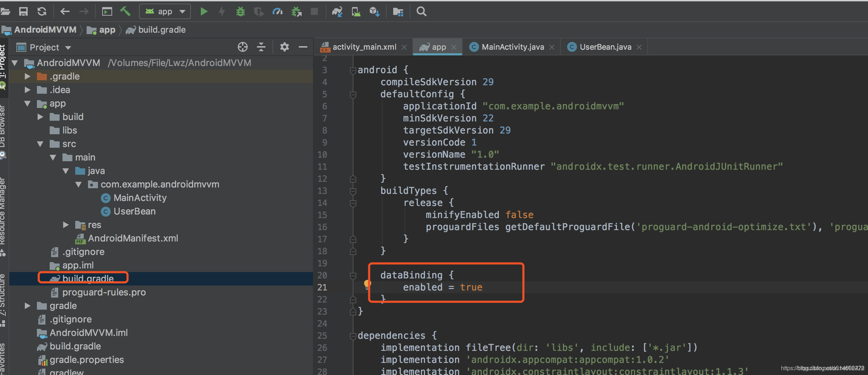The width and height of the screenshot is (868, 375).
Task: Open the Debug tool (bug icon)
Action: [x=241, y=11]
